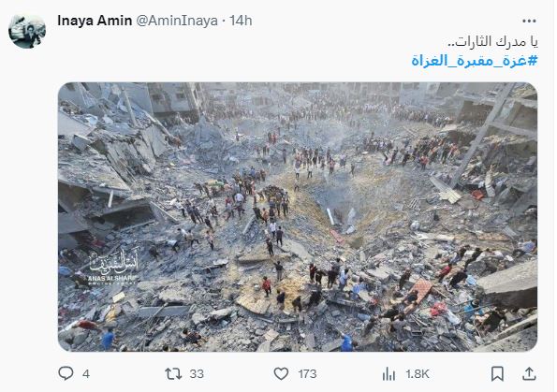Click the reply count 4
557x392 pixels.
click(x=86, y=374)
